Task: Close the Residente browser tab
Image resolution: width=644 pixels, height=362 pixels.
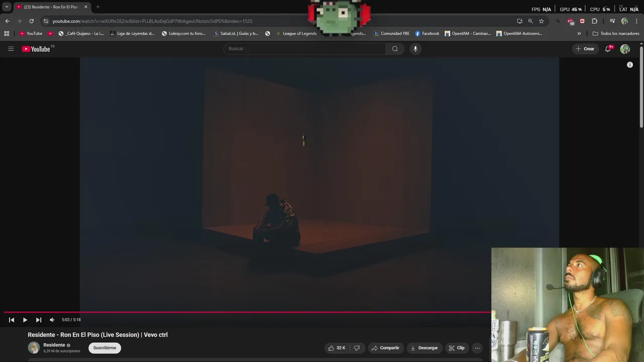Action: [x=86, y=7]
